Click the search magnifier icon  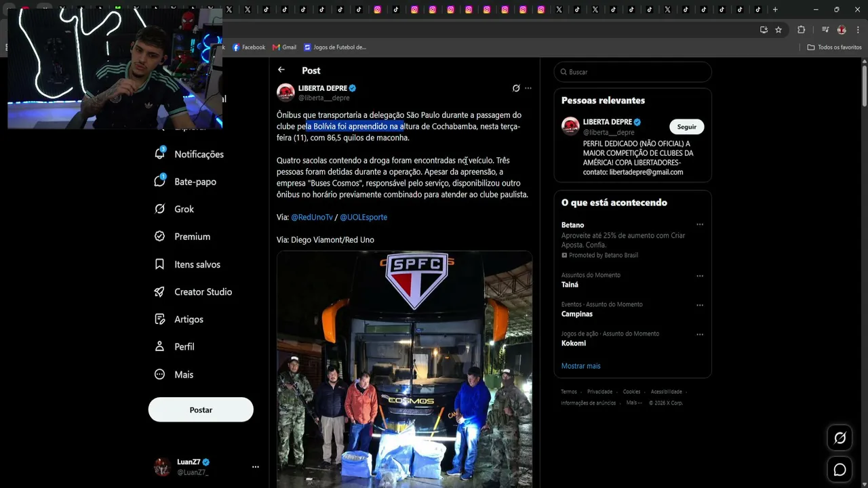pyautogui.click(x=562, y=72)
